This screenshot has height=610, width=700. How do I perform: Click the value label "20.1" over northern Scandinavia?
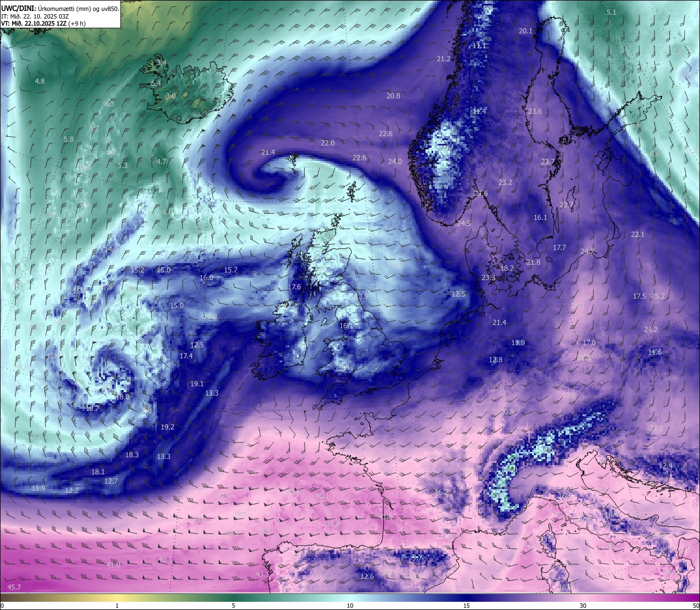(x=526, y=31)
